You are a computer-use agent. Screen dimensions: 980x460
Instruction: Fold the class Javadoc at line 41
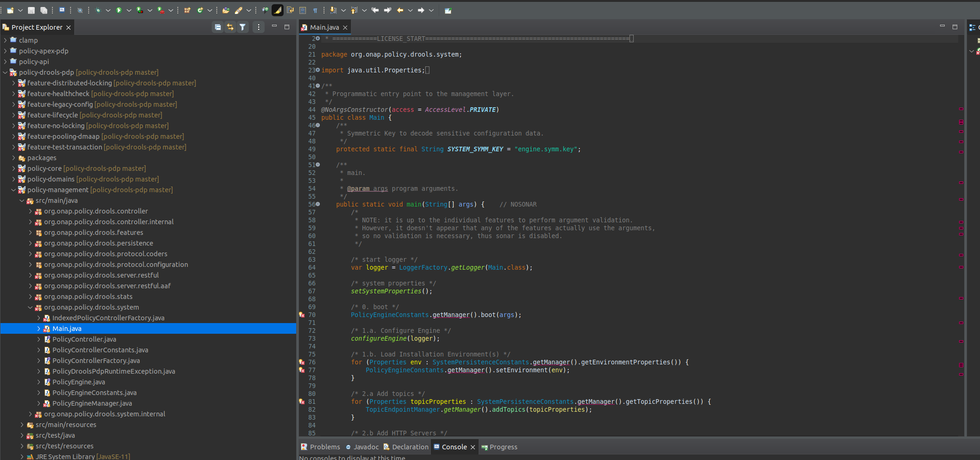(318, 85)
